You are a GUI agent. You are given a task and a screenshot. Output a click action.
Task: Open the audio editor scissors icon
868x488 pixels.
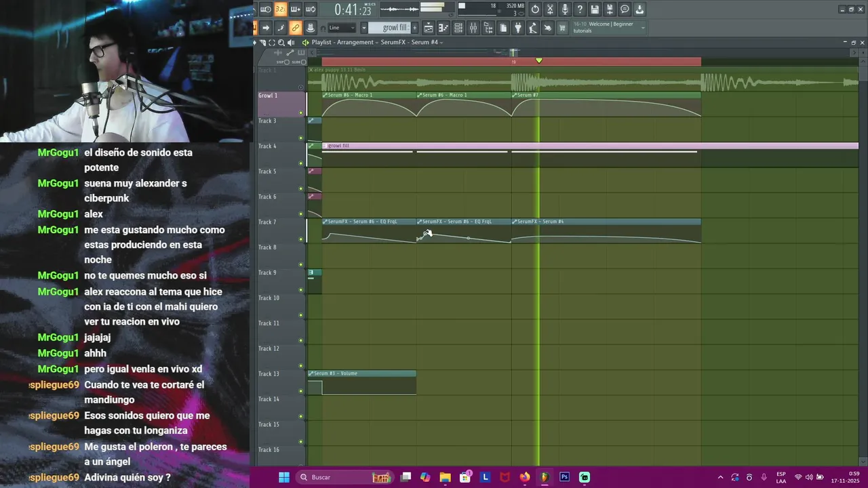(x=550, y=9)
